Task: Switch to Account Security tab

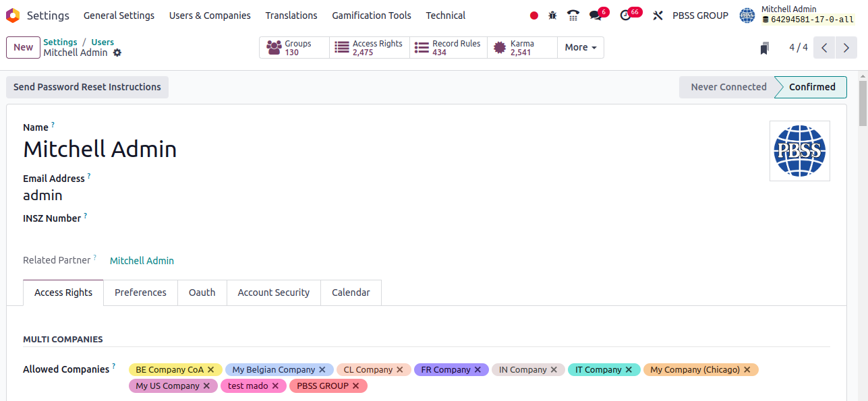Action: point(274,292)
